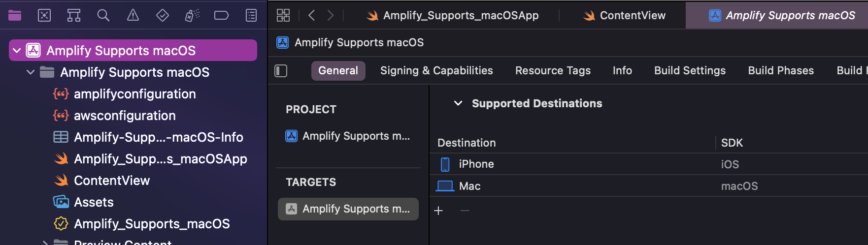868x245 pixels.
Task: Show the Breakpoint navigator
Action: pos(222,15)
